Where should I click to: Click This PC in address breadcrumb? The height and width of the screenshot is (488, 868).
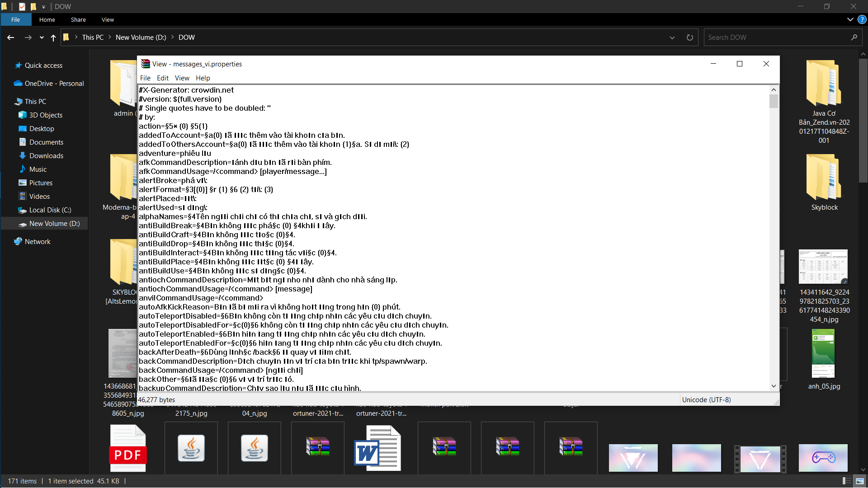coord(93,38)
